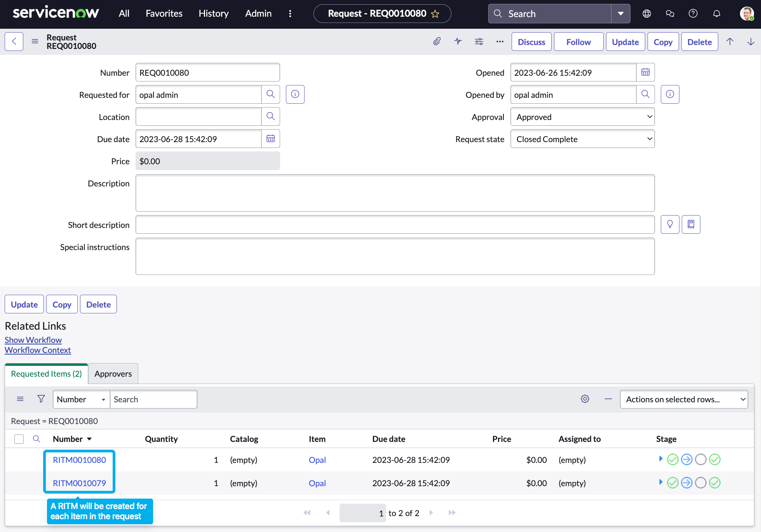
Task: Click the Follow button
Action: click(x=578, y=42)
